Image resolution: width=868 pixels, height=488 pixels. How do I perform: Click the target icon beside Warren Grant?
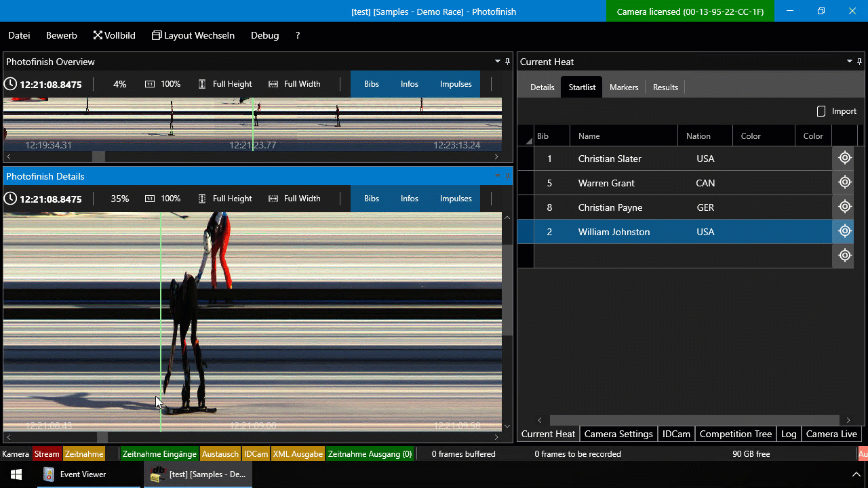coord(844,182)
